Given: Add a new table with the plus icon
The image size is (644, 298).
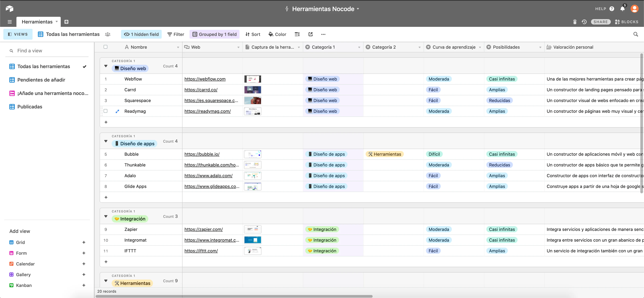Looking at the screenshot, I should click(66, 22).
